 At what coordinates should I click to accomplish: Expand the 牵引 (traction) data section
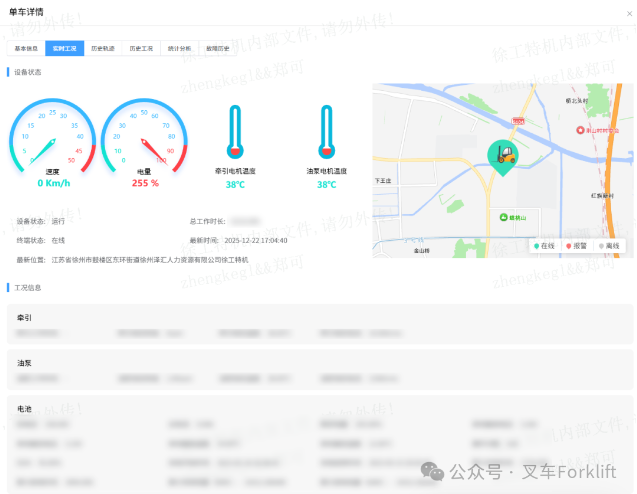(25, 317)
